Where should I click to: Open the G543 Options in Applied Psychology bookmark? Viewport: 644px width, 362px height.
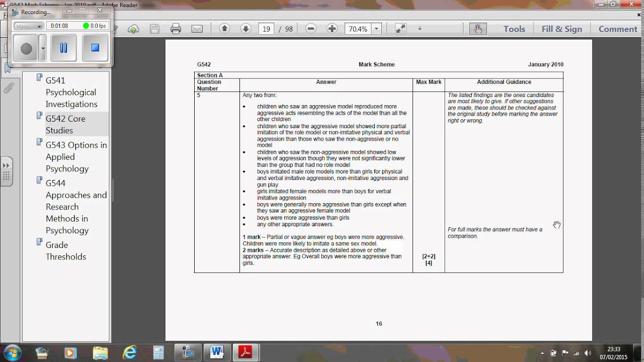[x=76, y=157]
